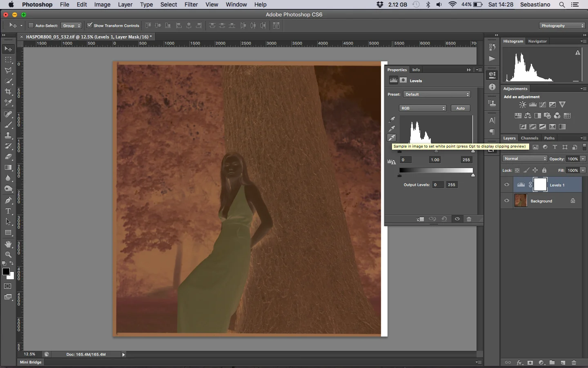Select the Pen tool
This screenshot has width=588, height=368.
[8, 200]
